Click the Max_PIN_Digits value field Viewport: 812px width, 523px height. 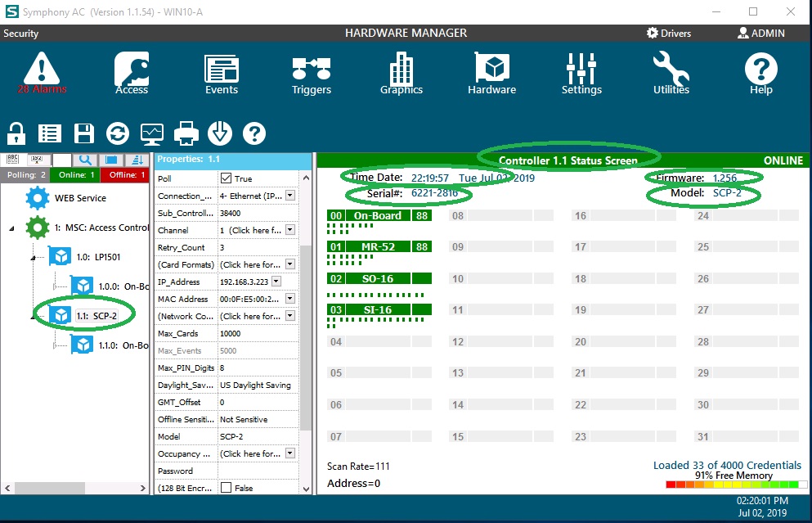[x=258, y=367]
